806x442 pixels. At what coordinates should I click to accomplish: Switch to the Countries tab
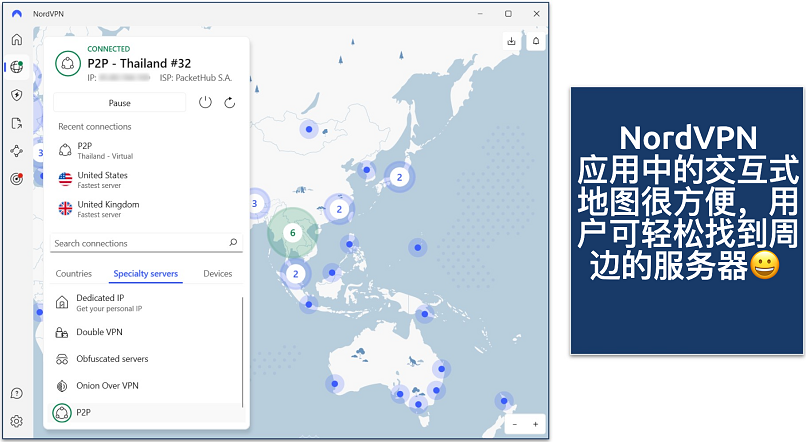pyautogui.click(x=74, y=274)
